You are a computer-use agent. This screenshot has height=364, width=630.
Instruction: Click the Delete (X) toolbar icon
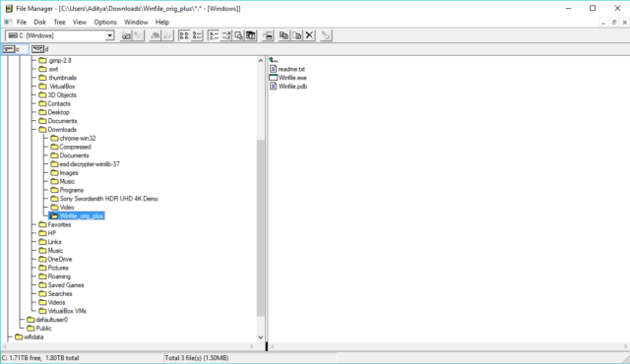(309, 35)
